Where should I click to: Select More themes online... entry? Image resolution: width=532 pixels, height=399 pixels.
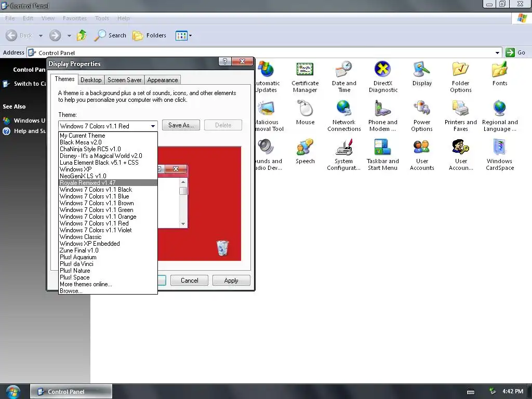click(x=108, y=284)
